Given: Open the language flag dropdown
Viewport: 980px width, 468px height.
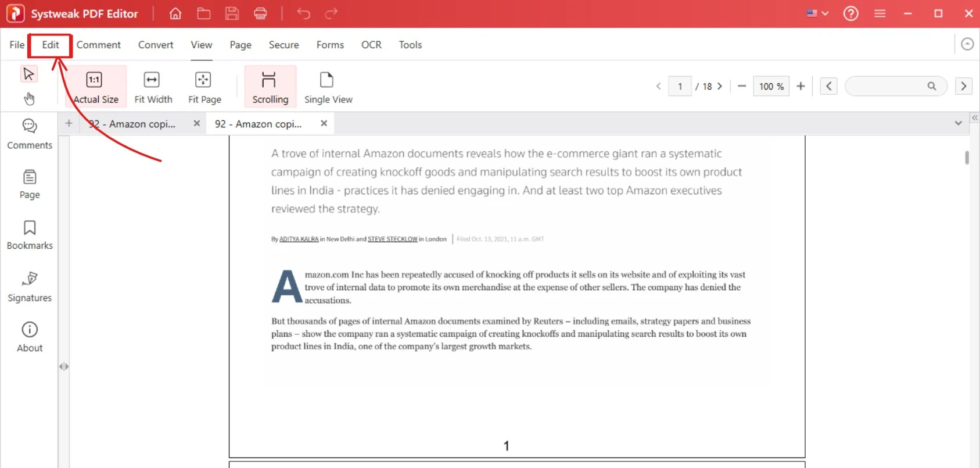Looking at the screenshot, I should pos(817,13).
